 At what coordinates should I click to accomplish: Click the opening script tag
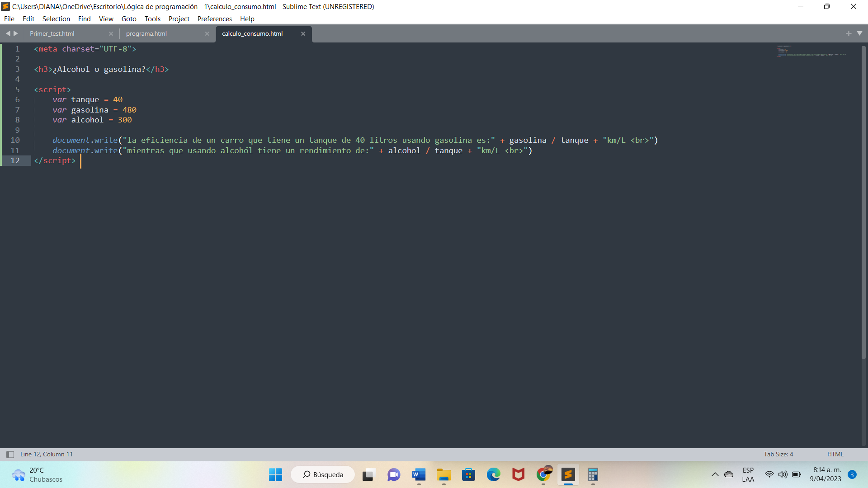[x=52, y=89]
